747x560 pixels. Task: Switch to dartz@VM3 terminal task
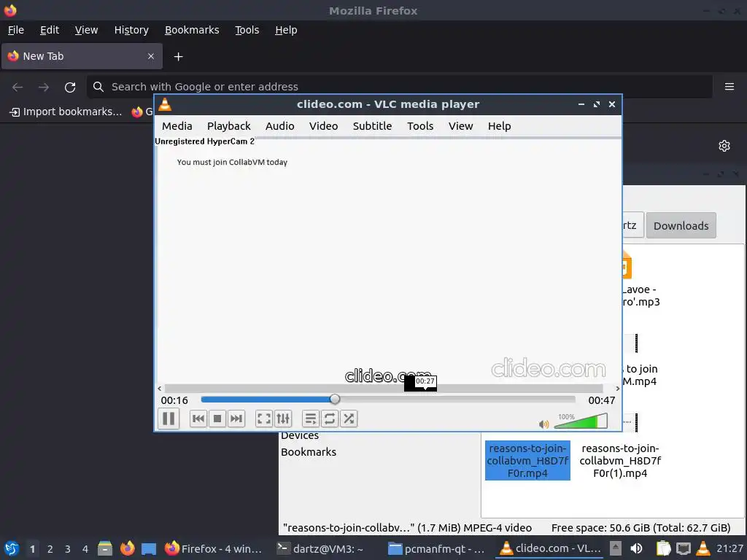(320, 548)
